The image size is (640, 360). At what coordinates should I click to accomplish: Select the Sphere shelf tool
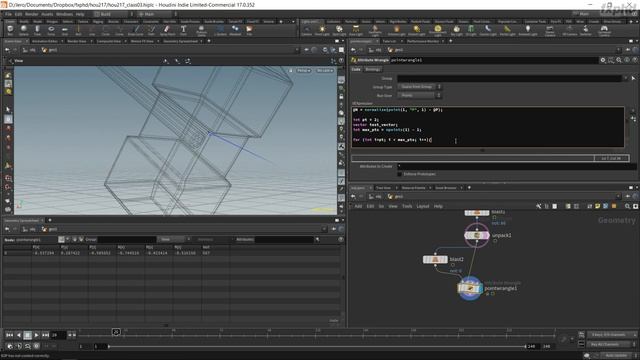(24, 30)
